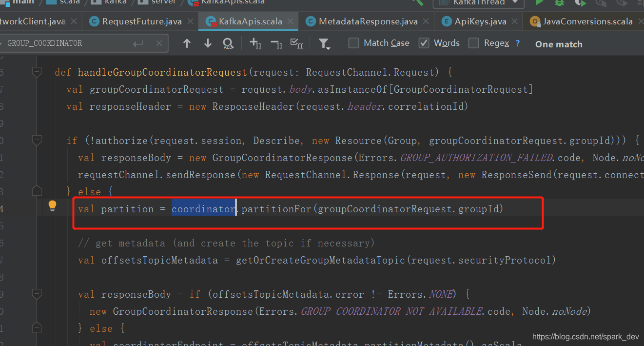Click 'Errors.NONE' in the if condition
This screenshot has height=346, width=644.
[421, 294]
